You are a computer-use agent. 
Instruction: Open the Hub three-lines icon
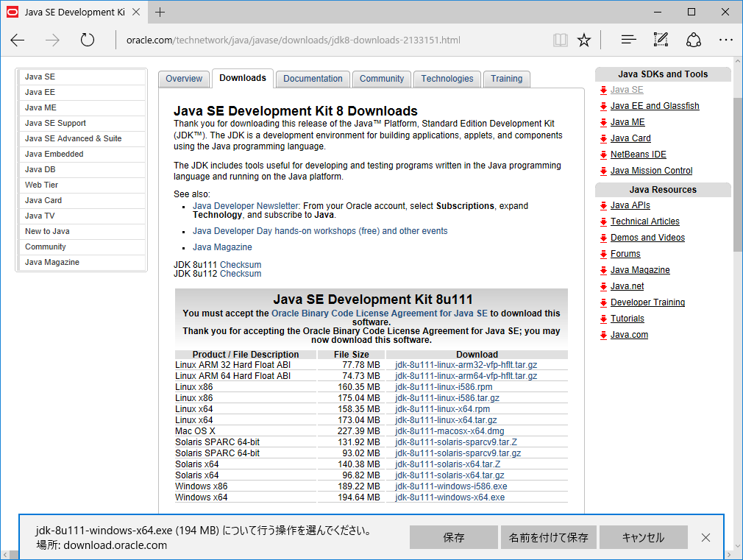[628, 40]
